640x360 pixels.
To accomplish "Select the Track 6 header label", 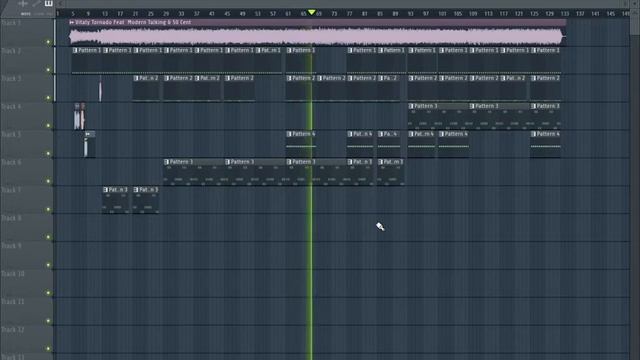I will pyautogui.click(x=11, y=162).
